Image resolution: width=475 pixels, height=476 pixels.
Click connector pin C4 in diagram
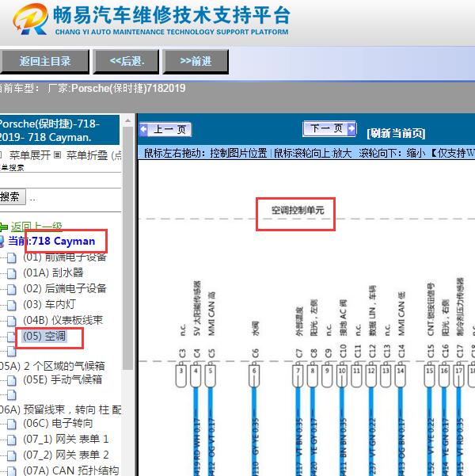[x=196, y=376]
